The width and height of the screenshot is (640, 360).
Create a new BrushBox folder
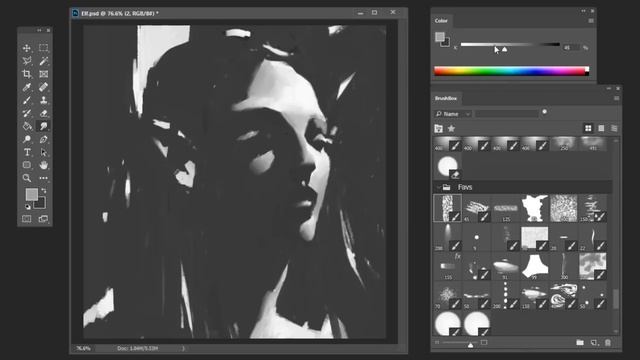click(580, 343)
